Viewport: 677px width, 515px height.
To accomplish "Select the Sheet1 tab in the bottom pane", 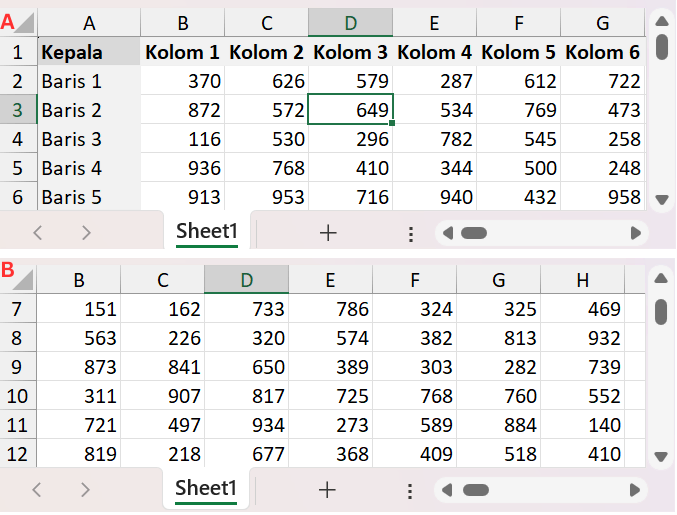I will [207, 489].
